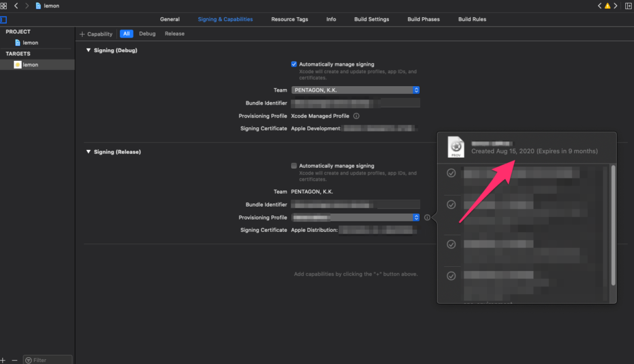634x364 pixels.
Task: Switch to the Build Settings tab
Action: click(371, 19)
